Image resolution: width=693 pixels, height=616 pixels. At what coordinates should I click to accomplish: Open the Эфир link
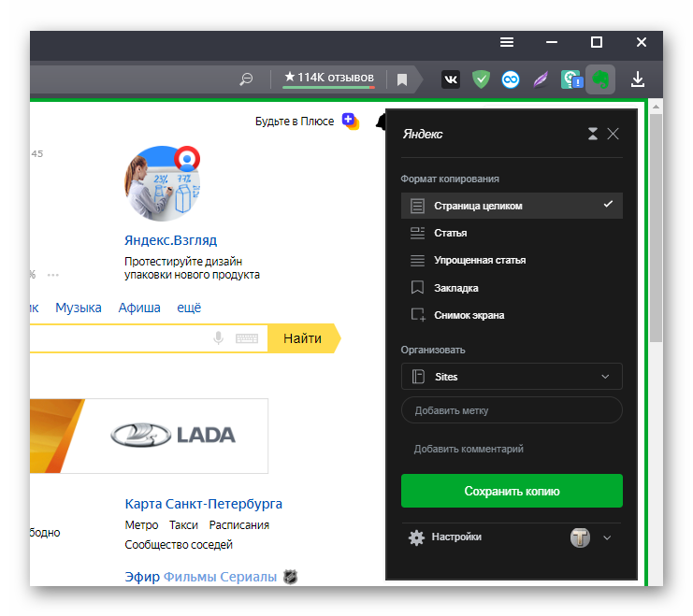click(x=142, y=577)
